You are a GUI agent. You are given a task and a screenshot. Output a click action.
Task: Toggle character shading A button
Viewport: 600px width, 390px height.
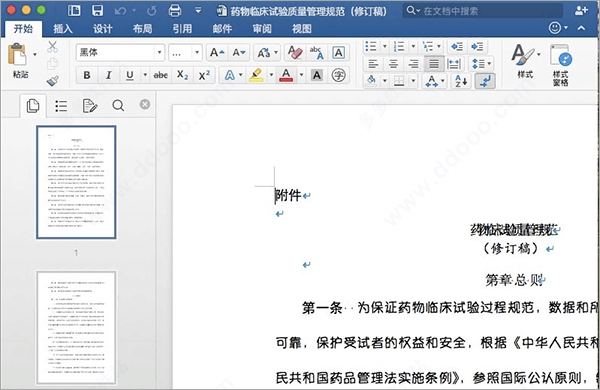317,75
